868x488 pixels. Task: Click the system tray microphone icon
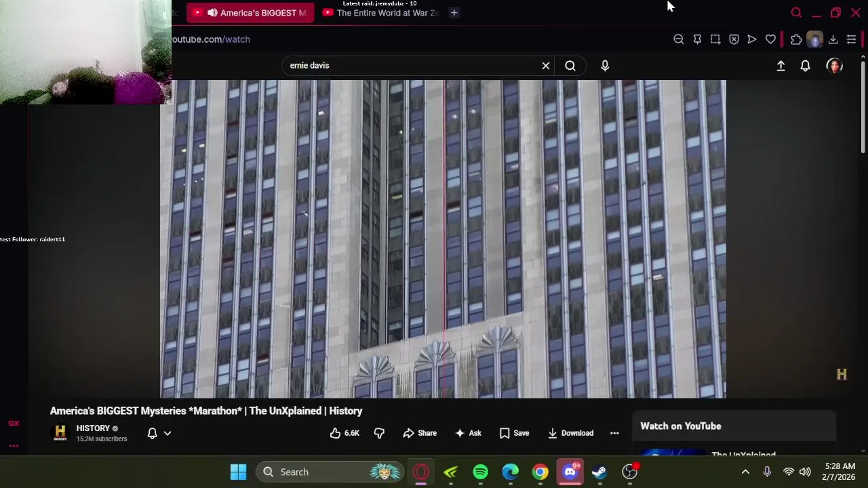[767, 472]
